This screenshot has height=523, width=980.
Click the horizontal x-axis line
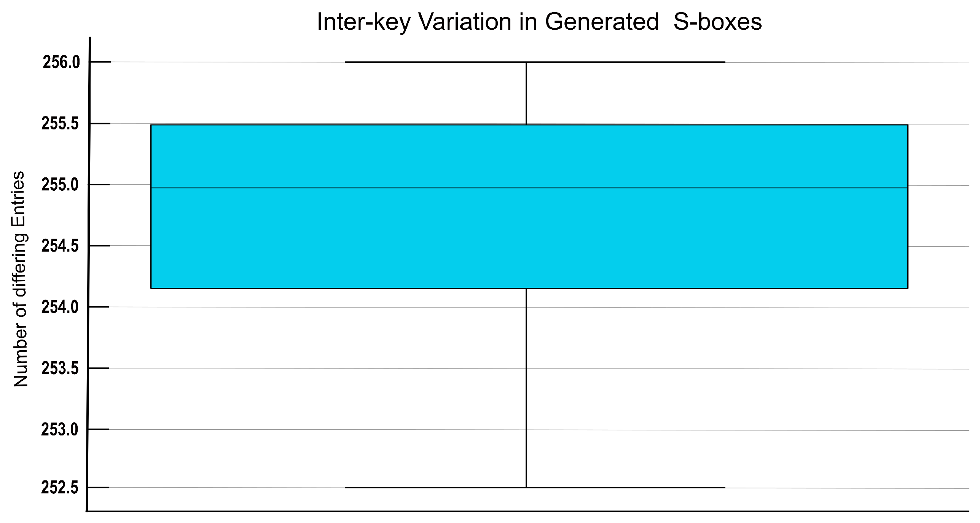pos(527,511)
